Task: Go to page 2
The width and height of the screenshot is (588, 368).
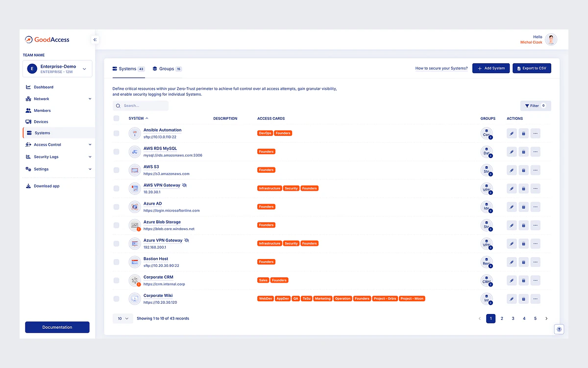Action: (x=502, y=318)
